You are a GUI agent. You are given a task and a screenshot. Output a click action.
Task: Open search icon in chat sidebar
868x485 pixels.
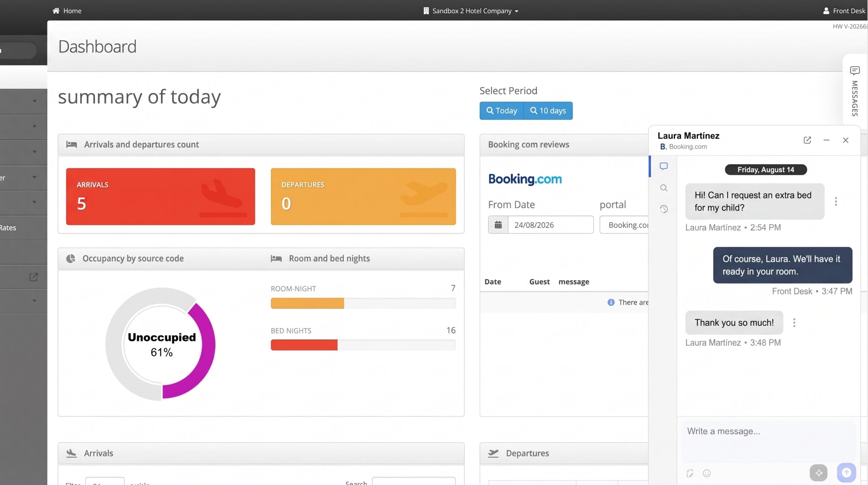pyautogui.click(x=664, y=188)
